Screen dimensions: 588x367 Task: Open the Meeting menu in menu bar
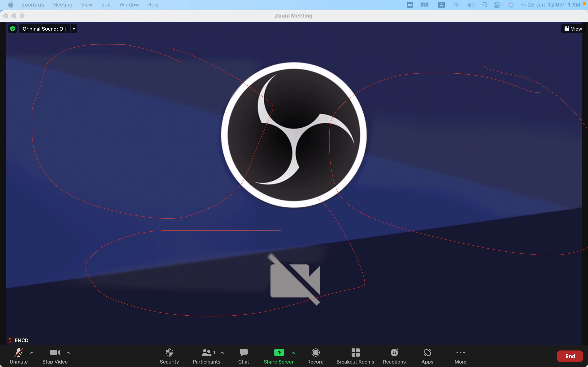point(62,5)
